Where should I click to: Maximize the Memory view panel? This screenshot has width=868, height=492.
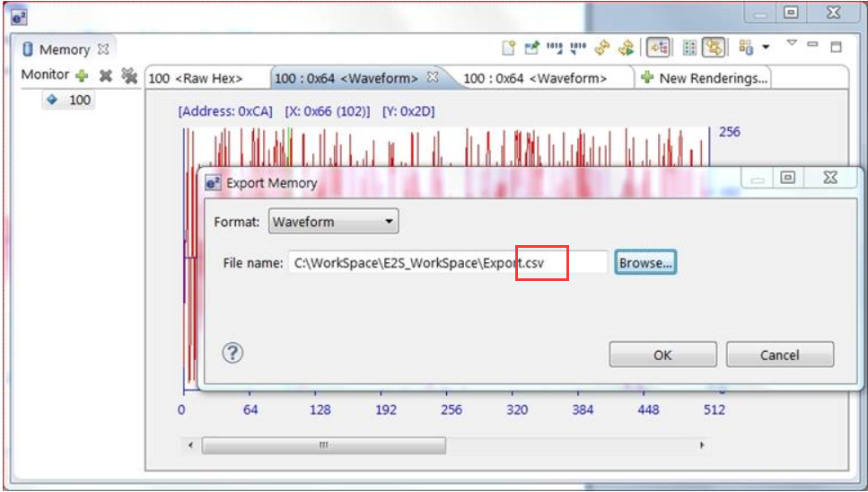pyautogui.click(x=836, y=47)
